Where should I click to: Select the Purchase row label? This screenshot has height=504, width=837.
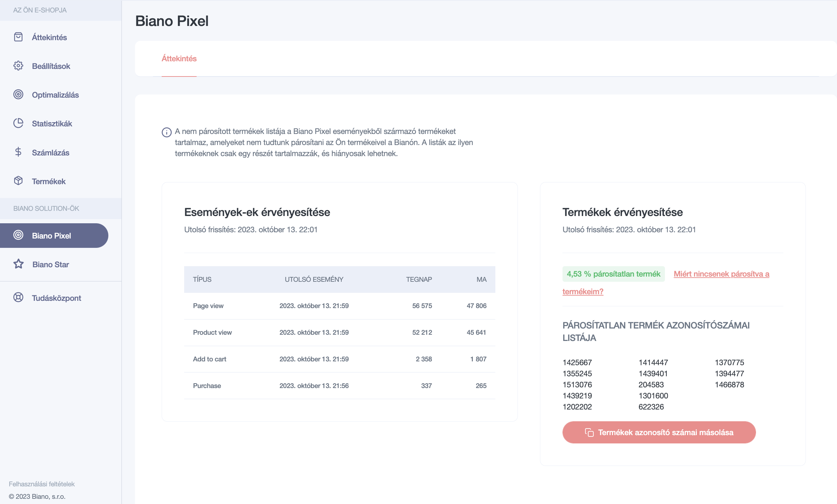207,386
